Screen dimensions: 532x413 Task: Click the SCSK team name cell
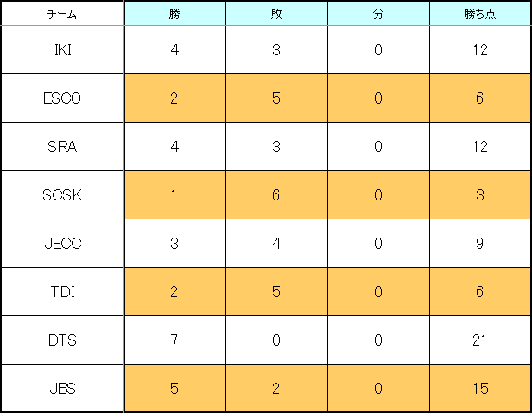[x=62, y=195]
